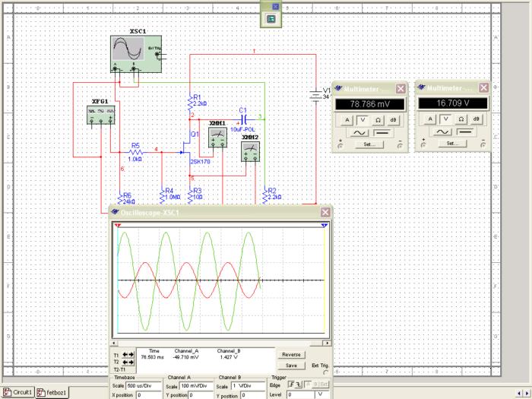Screen dimensions: 532x399
Task: Move oscilloscope cursor T2 right with its arrow
Action: [x=131, y=363]
